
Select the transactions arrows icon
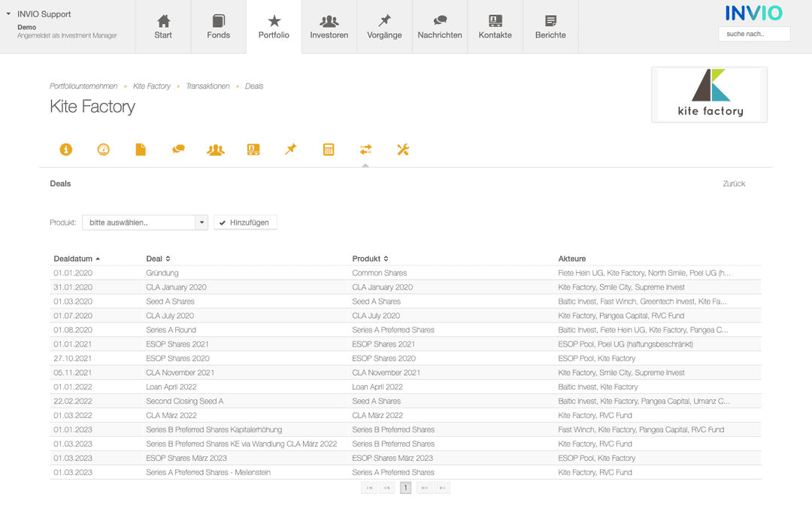(365, 150)
